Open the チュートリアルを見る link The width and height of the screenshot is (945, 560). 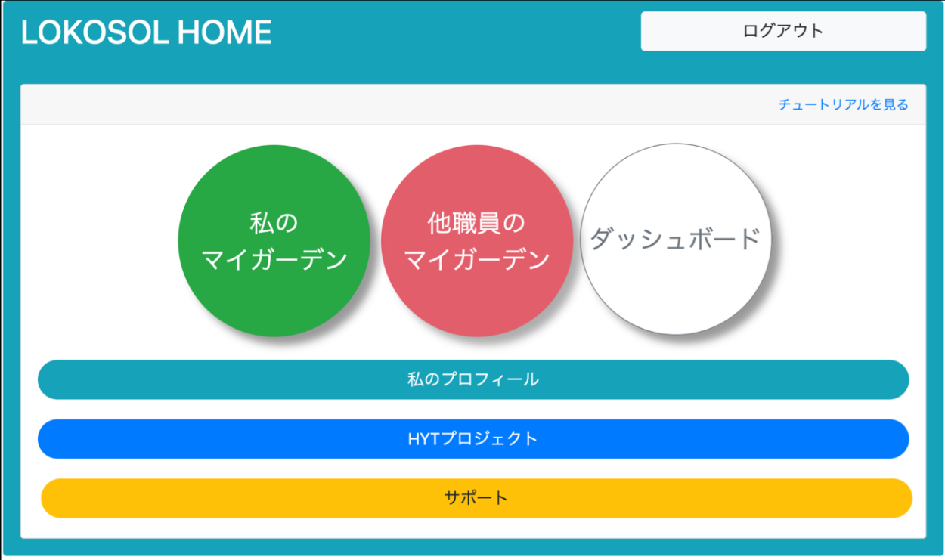[843, 105]
